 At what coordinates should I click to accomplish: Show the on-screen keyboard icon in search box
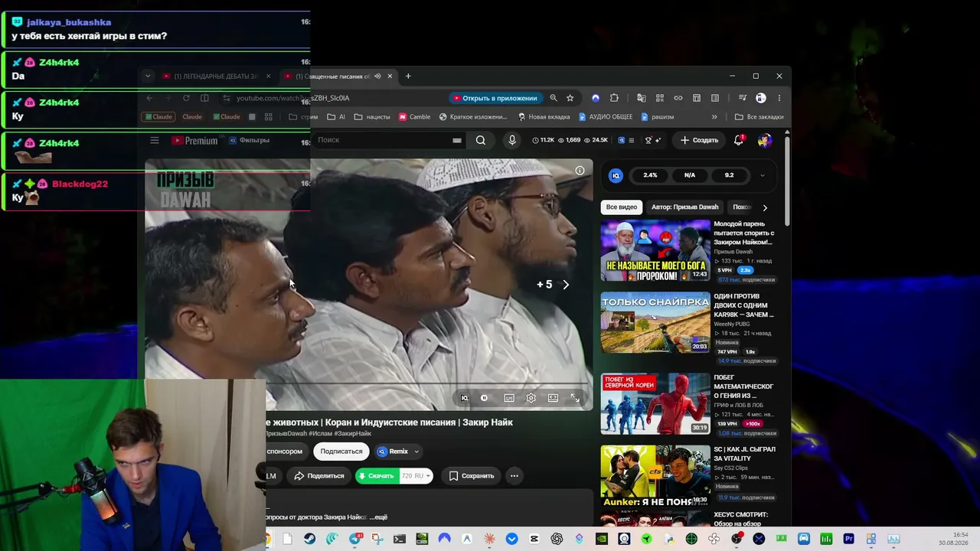(457, 140)
